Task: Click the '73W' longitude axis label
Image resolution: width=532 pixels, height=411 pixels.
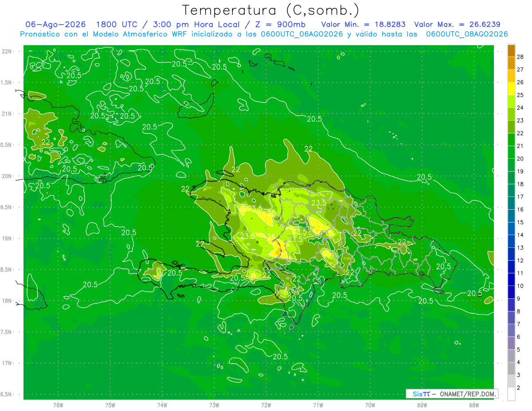Action: [x=214, y=405]
